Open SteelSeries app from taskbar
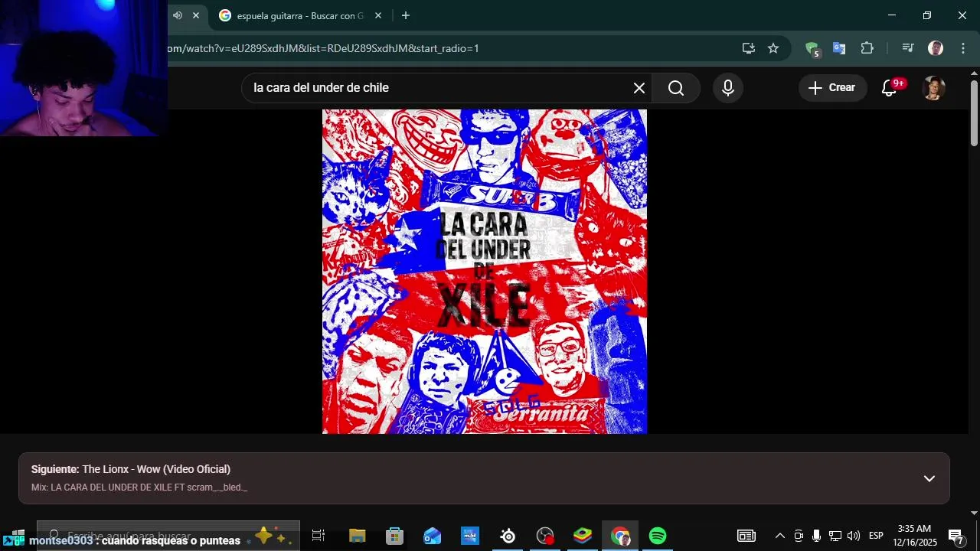 click(508, 536)
